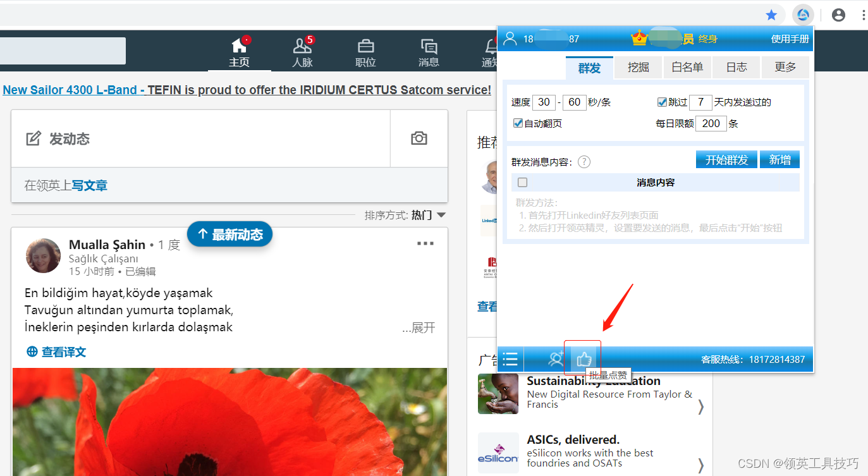Image resolution: width=868 pixels, height=476 pixels.
Task: Click the help question mark beside 群发消息内容
Action: pos(584,162)
